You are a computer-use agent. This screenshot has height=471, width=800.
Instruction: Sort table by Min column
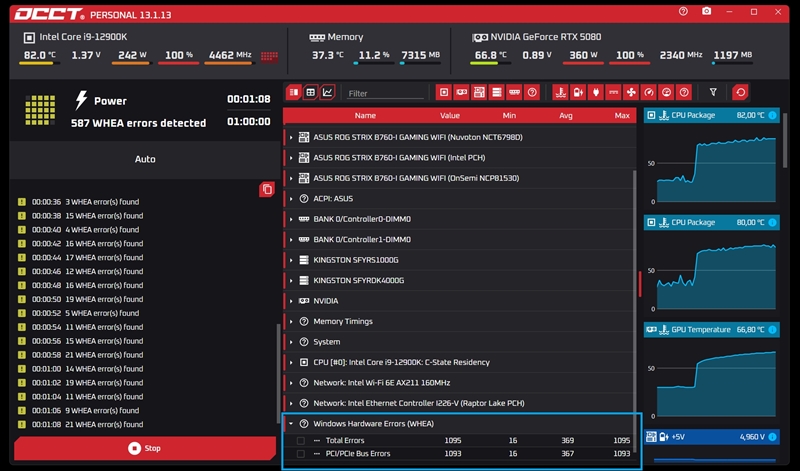coord(509,115)
